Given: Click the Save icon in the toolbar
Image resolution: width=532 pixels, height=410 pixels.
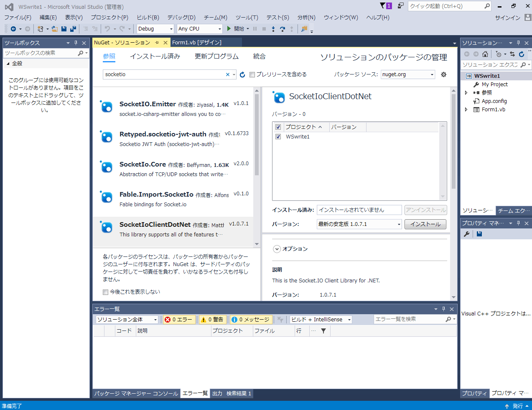Looking at the screenshot, I should [63, 28].
